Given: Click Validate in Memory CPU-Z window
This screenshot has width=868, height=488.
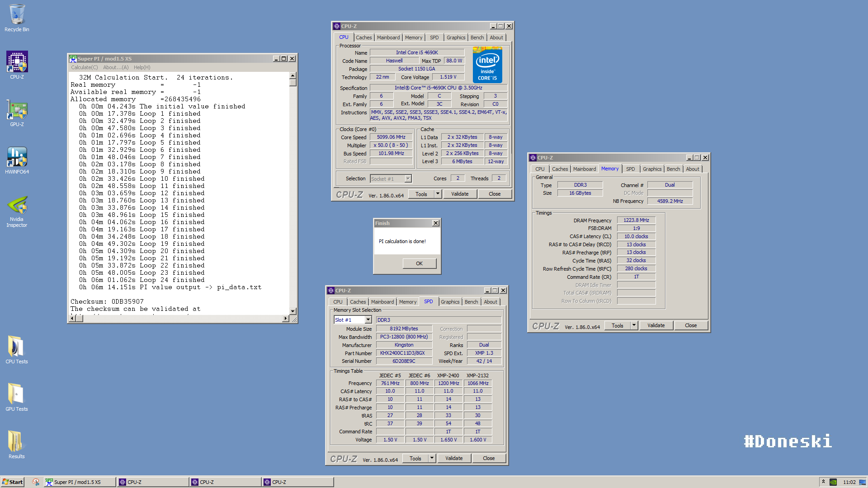Looking at the screenshot, I should pos(656,325).
